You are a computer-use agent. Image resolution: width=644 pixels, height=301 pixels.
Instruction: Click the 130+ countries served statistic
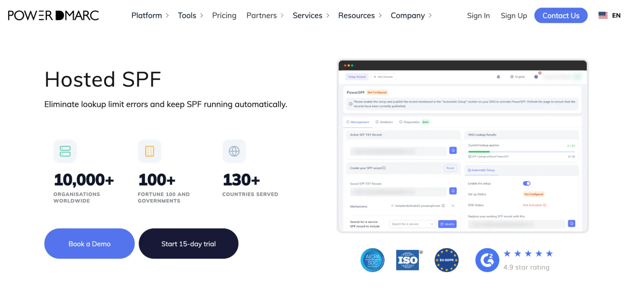tap(250, 184)
